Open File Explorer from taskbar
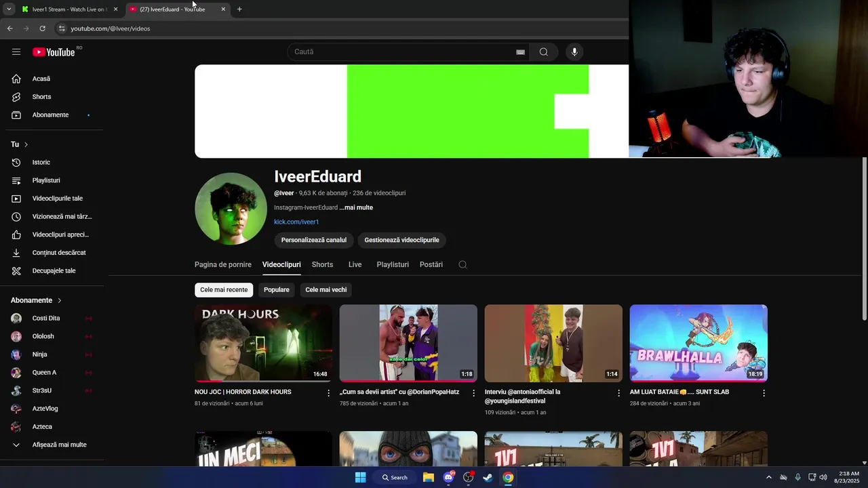 coord(429,477)
